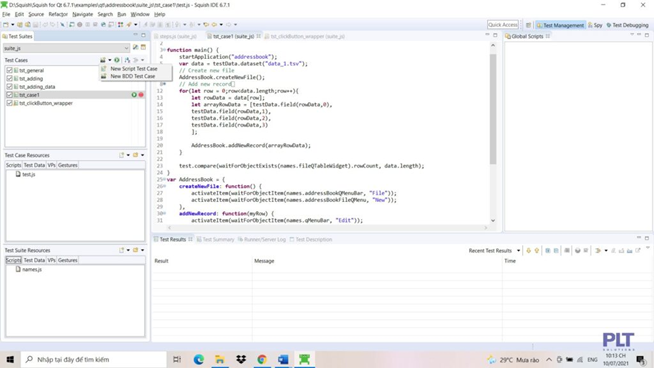Collapse the var AddressBook fold marker

tap(164, 179)
